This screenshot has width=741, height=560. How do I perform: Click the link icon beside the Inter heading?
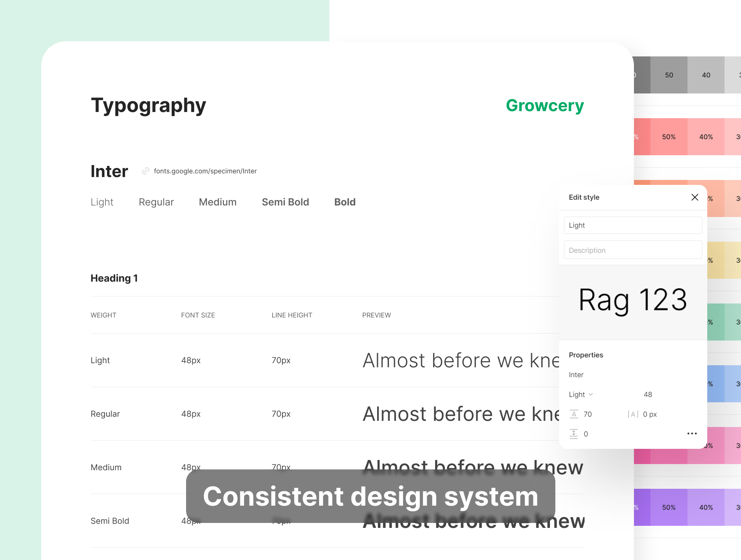point(145,171)
